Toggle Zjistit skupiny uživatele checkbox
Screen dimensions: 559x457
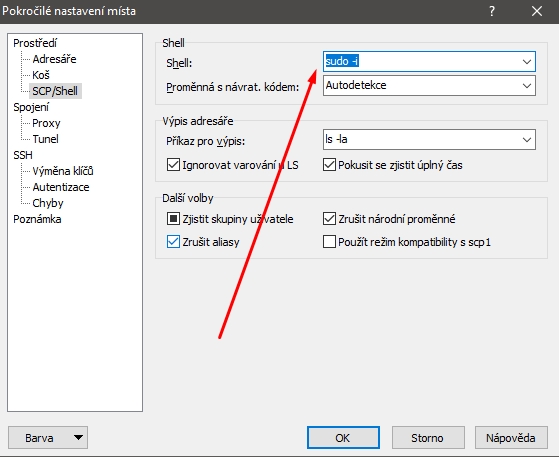click(173, 219)
